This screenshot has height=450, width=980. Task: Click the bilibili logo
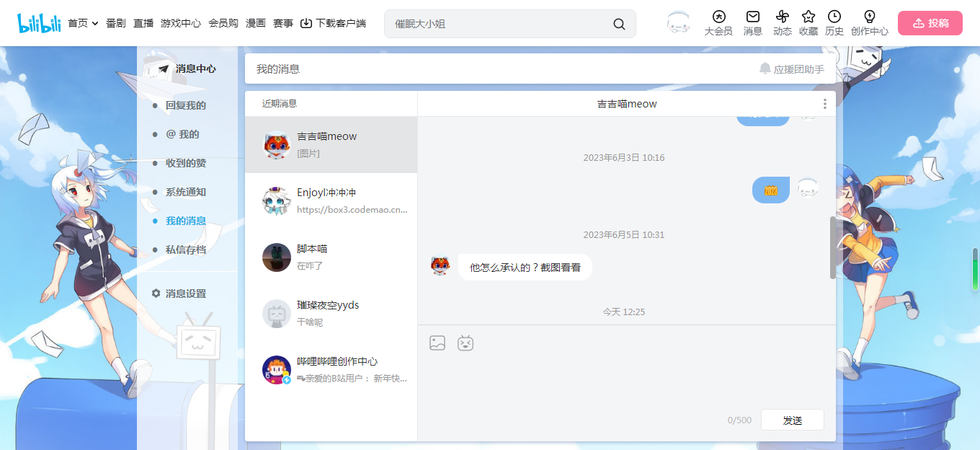pyautogui.click(x=39, y=23)
